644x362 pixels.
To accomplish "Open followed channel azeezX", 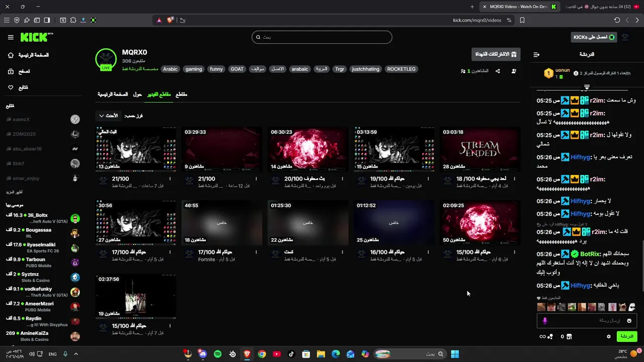I will pos(43,119).
